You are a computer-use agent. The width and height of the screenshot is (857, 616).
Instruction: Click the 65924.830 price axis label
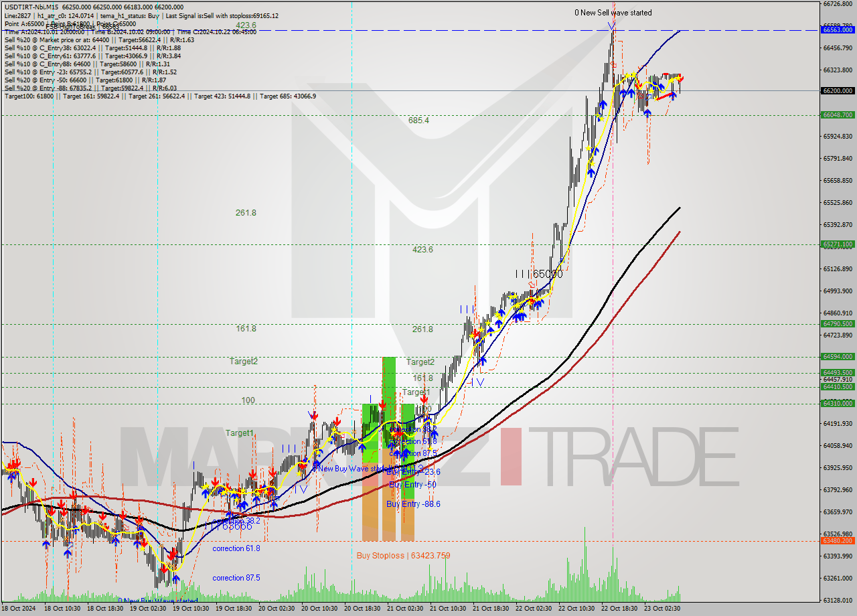[x=838, y=137]
